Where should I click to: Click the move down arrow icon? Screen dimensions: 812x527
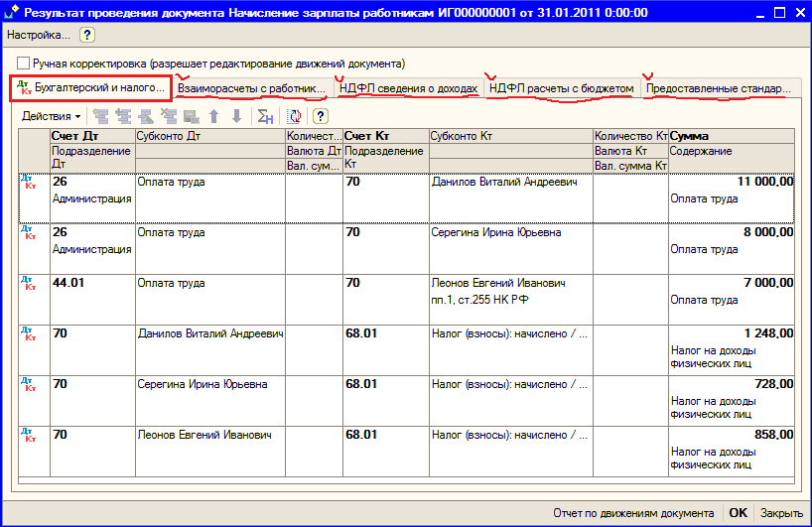tap(235, 116)
